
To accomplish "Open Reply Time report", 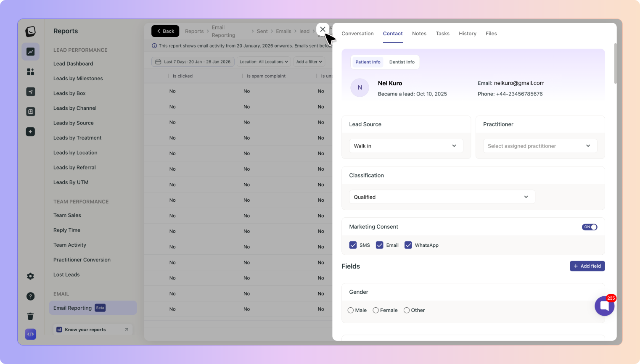I will click(x=67, y=230).
